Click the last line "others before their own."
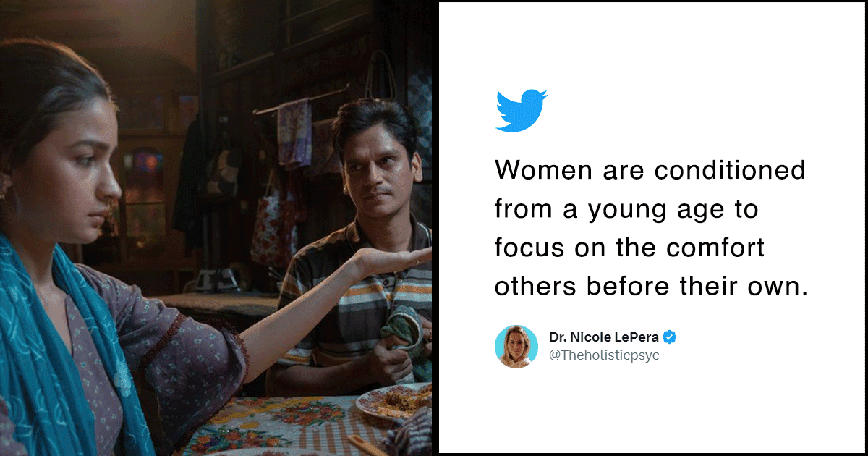 [x=651, y=285]
